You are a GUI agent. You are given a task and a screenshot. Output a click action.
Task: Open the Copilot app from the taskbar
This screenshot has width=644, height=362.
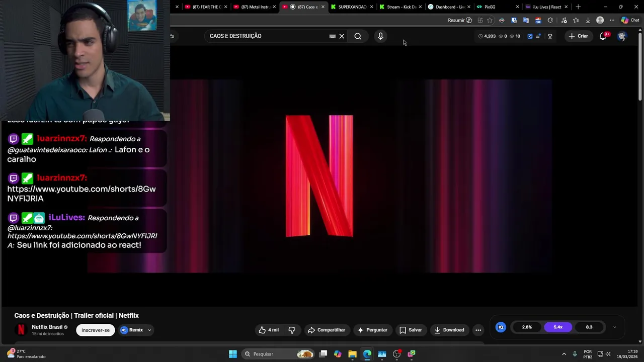click(338, 354)
